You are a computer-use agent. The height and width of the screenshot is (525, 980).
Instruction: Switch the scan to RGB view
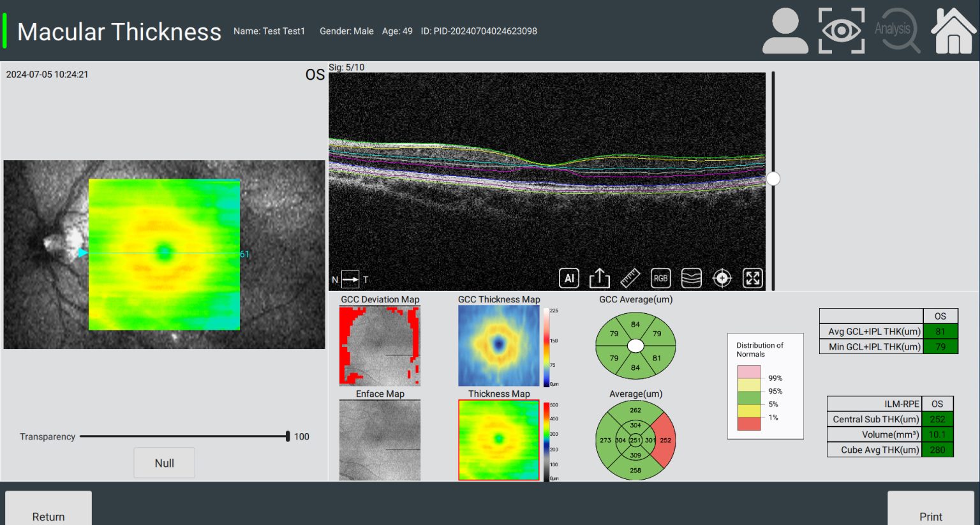pos(660,278)
